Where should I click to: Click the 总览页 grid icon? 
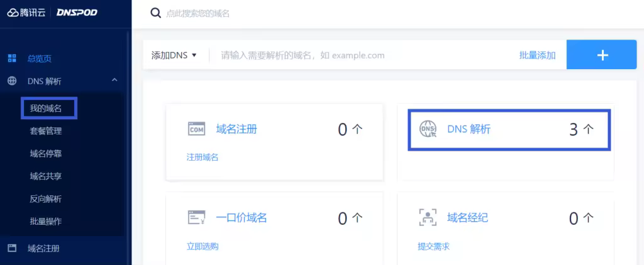[x=13, y=58]
